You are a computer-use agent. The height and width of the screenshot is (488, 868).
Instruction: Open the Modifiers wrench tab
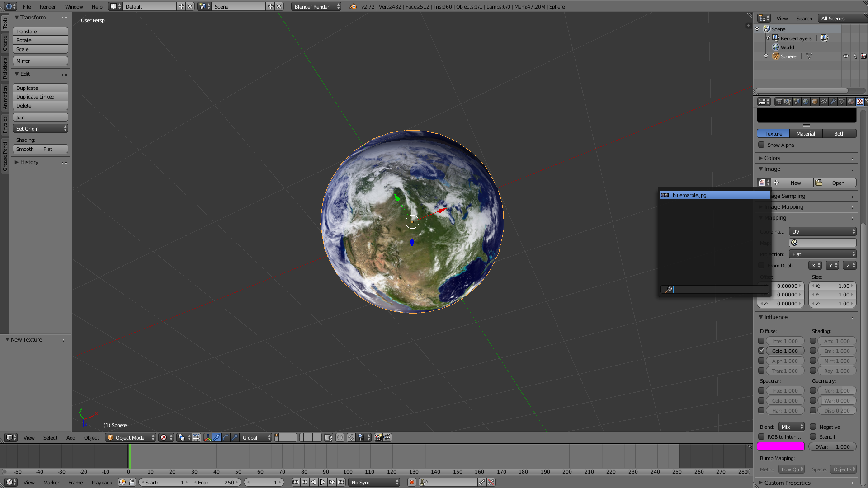coord(833,102)
